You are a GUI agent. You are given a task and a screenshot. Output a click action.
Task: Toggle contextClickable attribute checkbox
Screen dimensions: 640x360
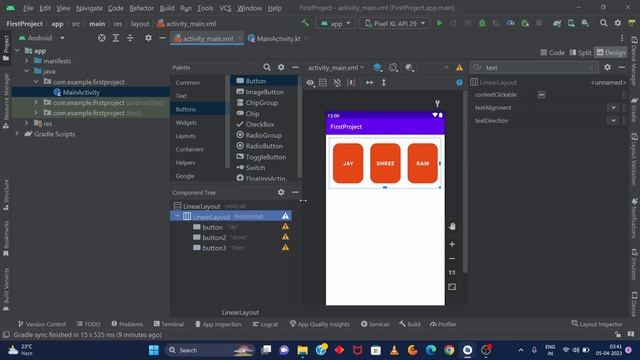tap(541, 95)
